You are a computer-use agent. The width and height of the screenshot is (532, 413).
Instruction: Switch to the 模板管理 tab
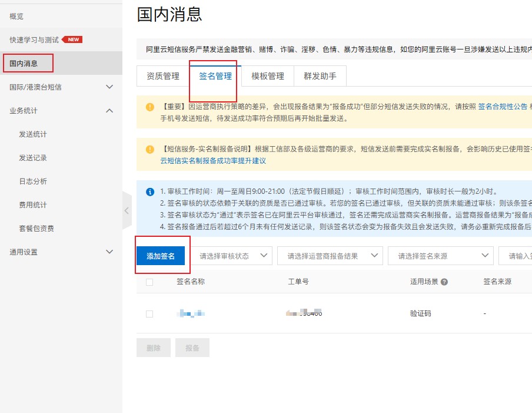tap(268, 76)
